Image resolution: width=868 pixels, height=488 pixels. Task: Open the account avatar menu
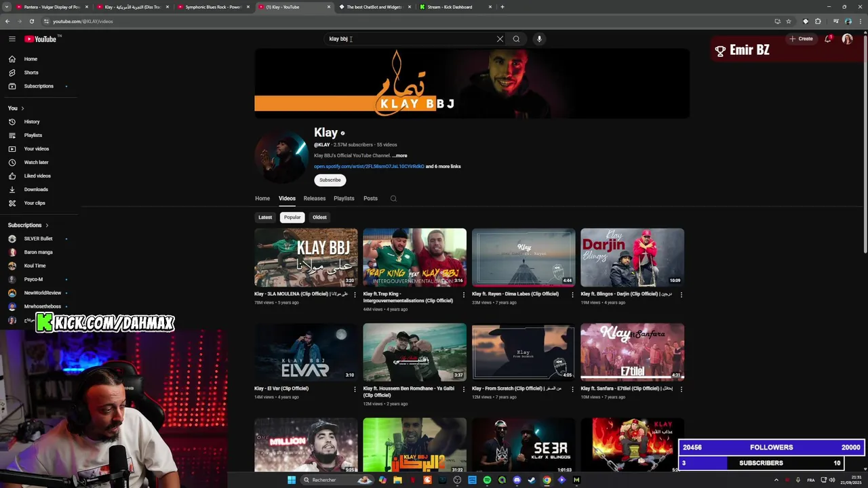[847, 39]
